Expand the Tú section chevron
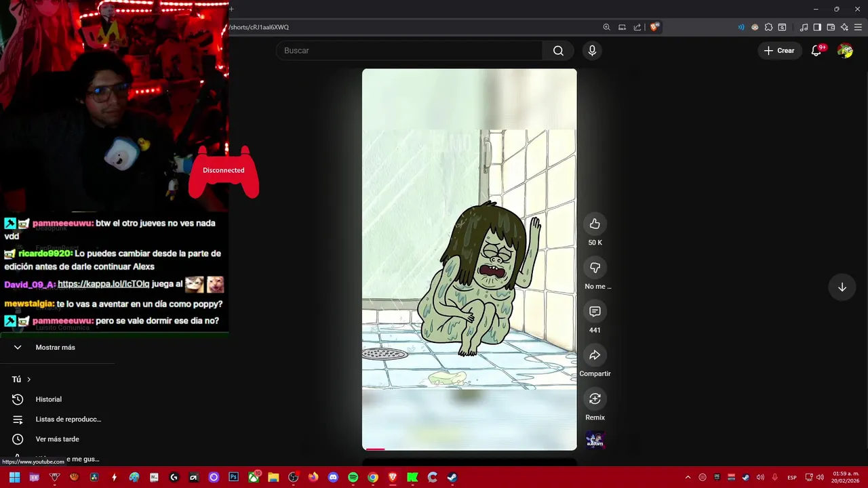The width and height of the screenshot is (868, 488). pyautogui.click(x=28, y=380)
